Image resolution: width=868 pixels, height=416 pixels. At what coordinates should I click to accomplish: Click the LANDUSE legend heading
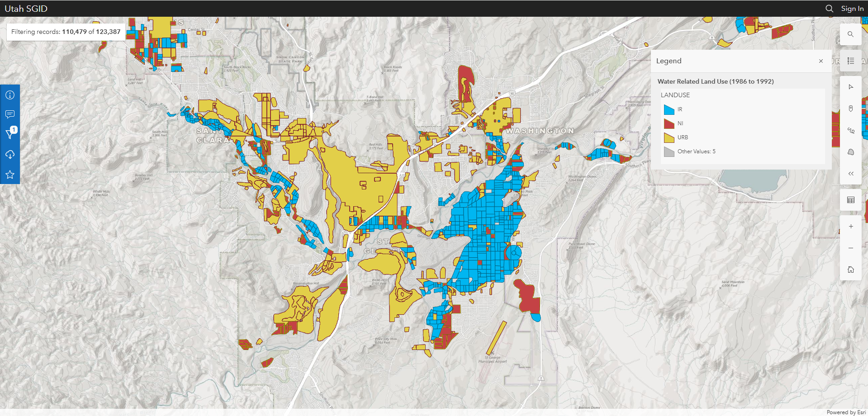point(675,95)
